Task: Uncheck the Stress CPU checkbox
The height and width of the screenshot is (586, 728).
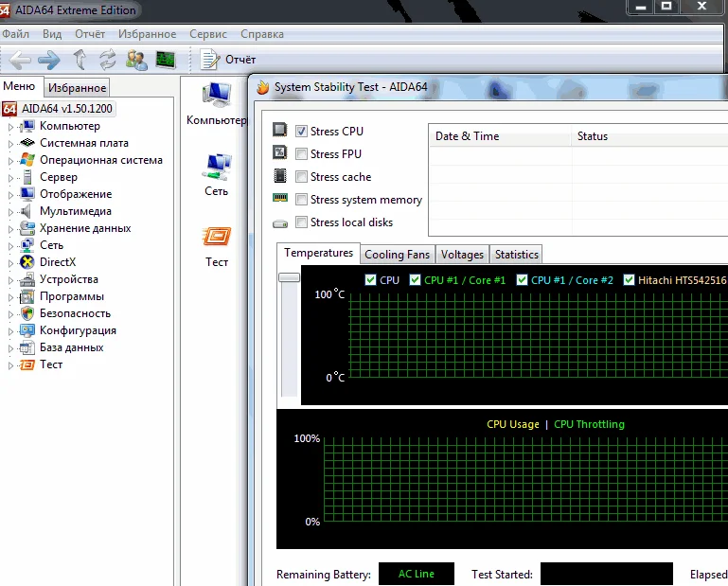Action: [x=301, y=132]
